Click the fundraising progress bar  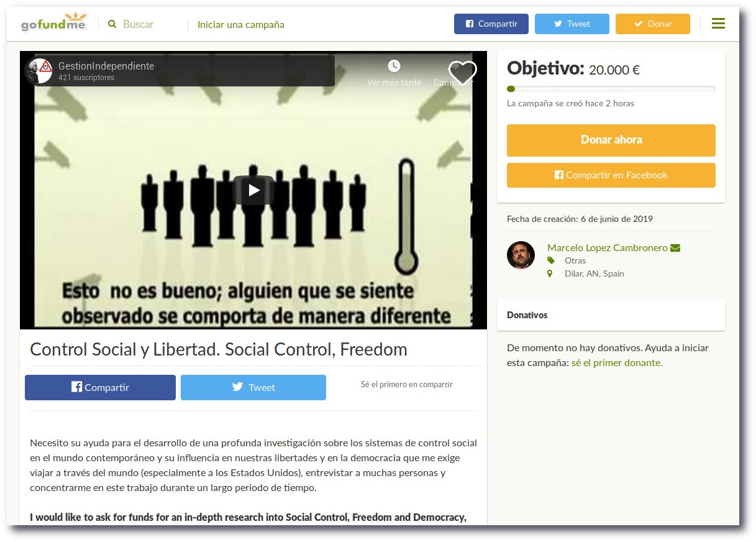pos(611,89)
